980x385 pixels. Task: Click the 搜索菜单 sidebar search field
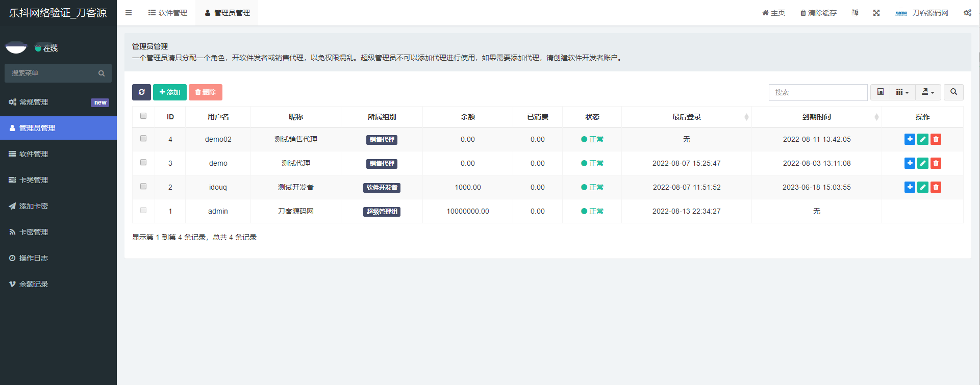point(58,73)
